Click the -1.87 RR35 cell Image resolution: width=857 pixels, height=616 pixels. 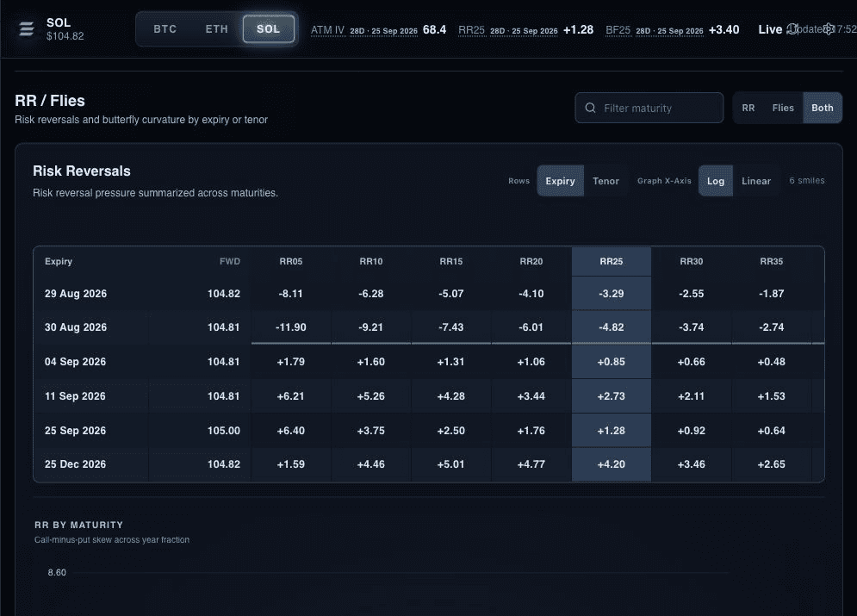pos(771,294)
